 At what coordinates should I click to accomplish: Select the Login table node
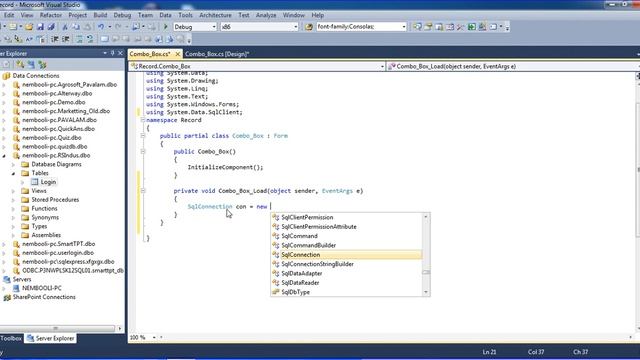tap(48, 182)
